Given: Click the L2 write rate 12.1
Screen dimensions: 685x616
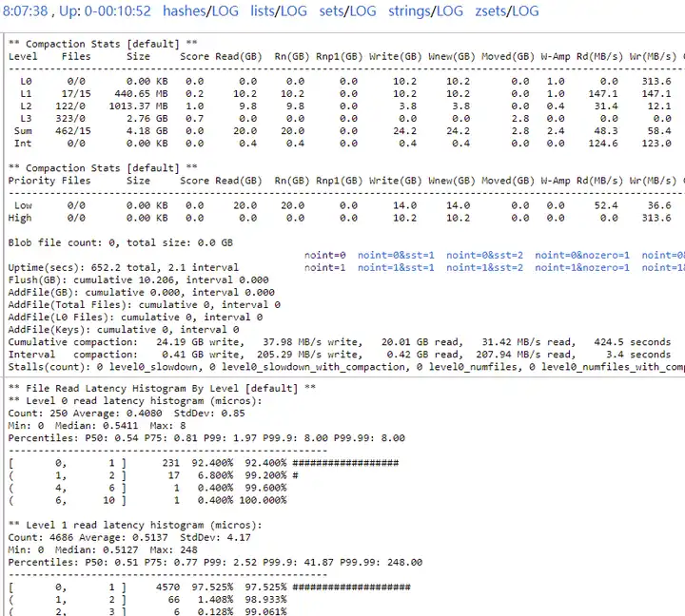Looking at the screenshot, I should click(x=659, y=106).
